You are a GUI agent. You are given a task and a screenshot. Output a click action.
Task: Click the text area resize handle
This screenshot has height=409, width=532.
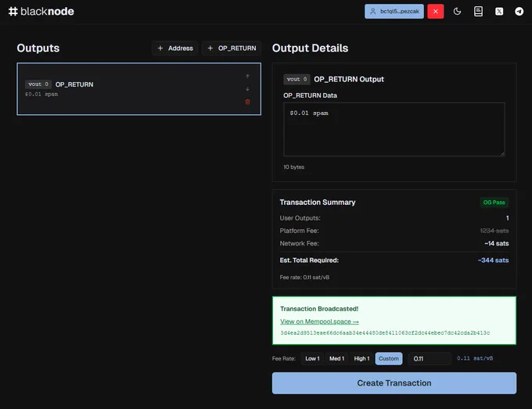pos(502,153)
